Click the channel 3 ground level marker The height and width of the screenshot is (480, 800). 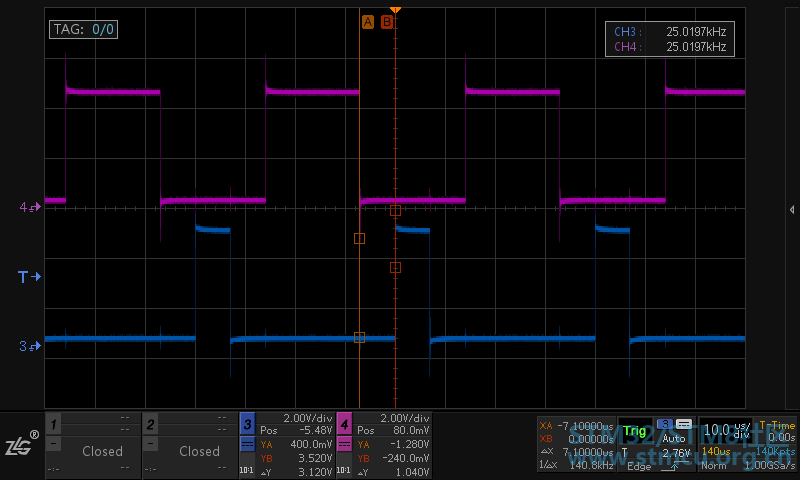tap(30, 346)
